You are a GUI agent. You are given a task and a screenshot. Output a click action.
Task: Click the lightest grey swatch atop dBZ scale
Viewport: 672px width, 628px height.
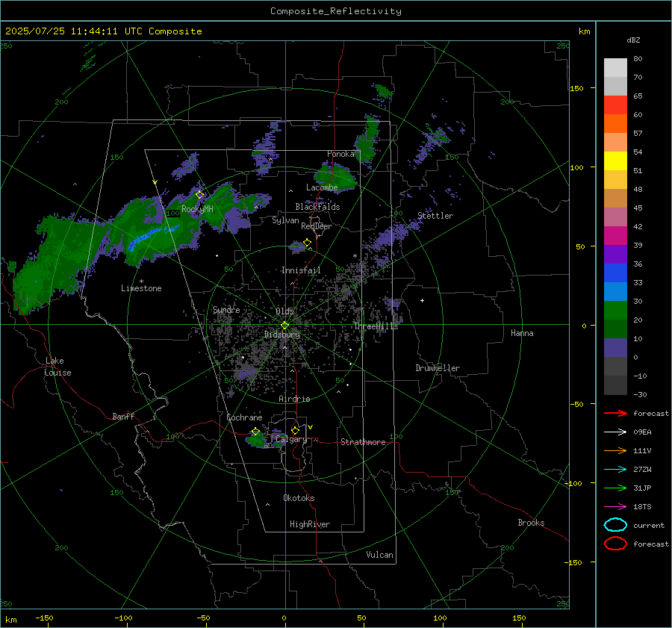click(x=615, y=68)
